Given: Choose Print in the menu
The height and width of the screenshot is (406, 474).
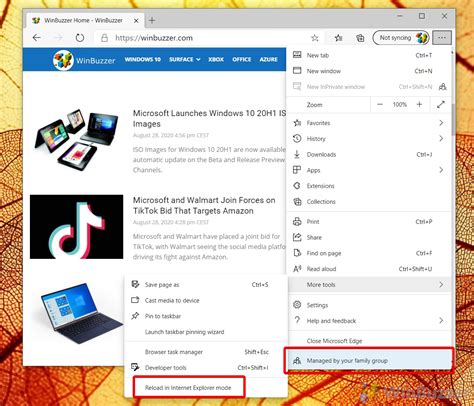Looking at the screenshot, I should coord(369,222).
